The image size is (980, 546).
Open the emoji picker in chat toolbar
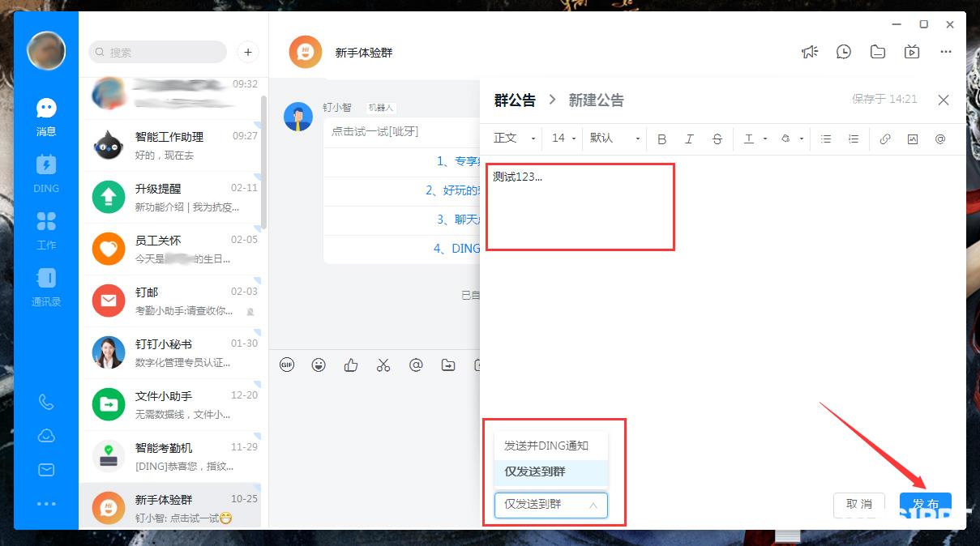(x=319, y=365)
